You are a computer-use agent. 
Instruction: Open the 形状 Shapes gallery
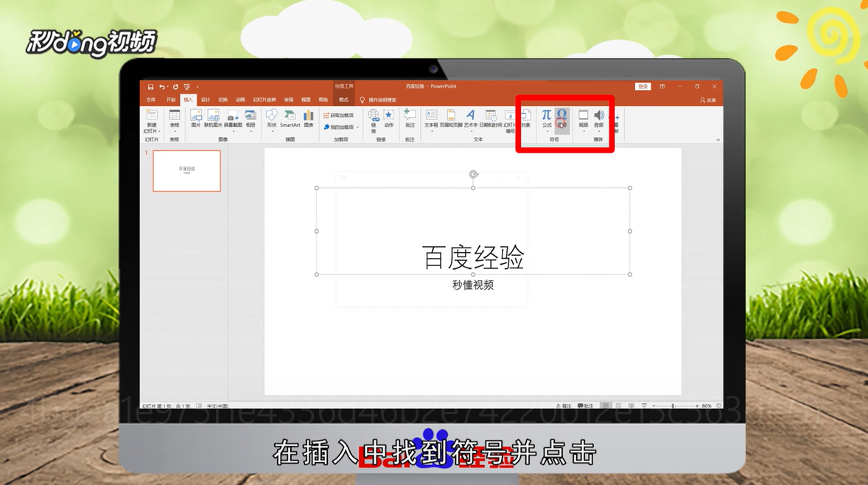pyautogui.click(x=272, y=119)
